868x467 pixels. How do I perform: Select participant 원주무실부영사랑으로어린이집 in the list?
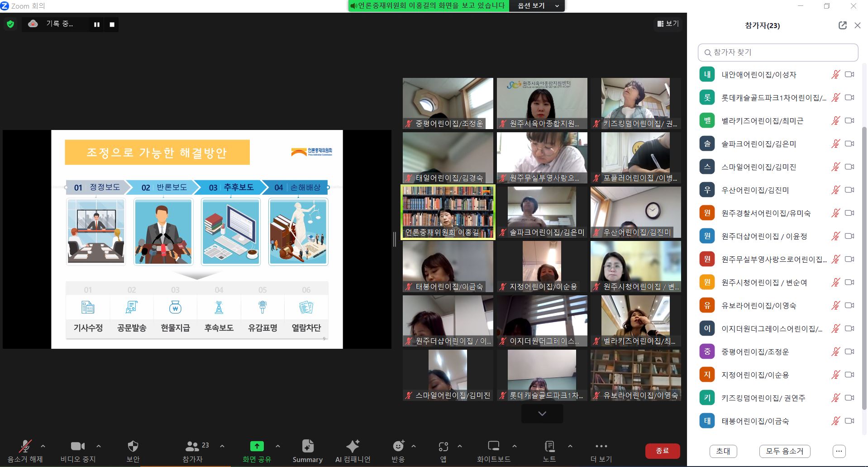pyautogui.click(x=777, y=259)
